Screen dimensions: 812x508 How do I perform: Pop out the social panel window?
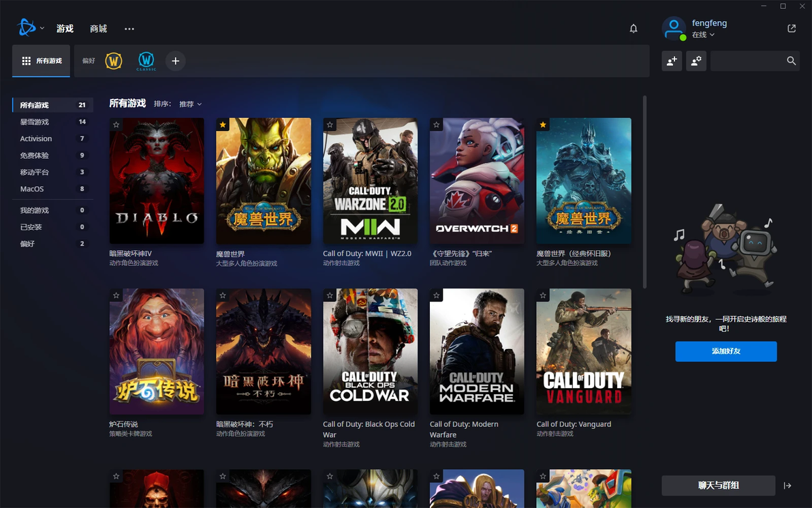791,29
